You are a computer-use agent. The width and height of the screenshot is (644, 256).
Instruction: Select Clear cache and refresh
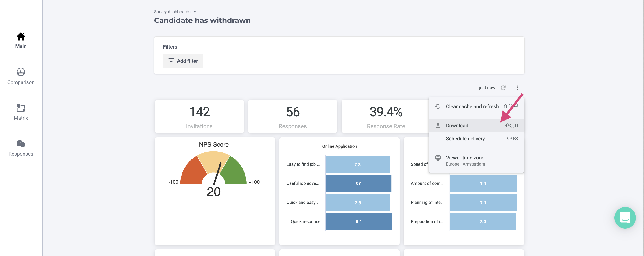click(472, 106)
